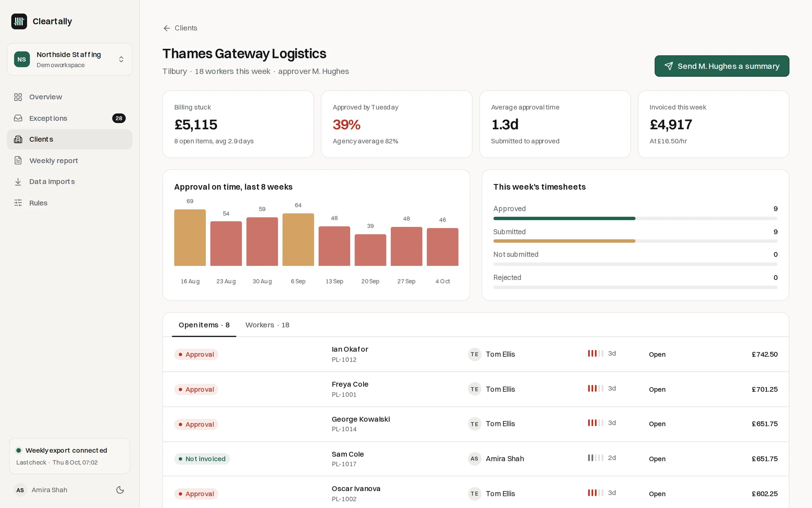Open Data imports in sidebar

point(70,182)
